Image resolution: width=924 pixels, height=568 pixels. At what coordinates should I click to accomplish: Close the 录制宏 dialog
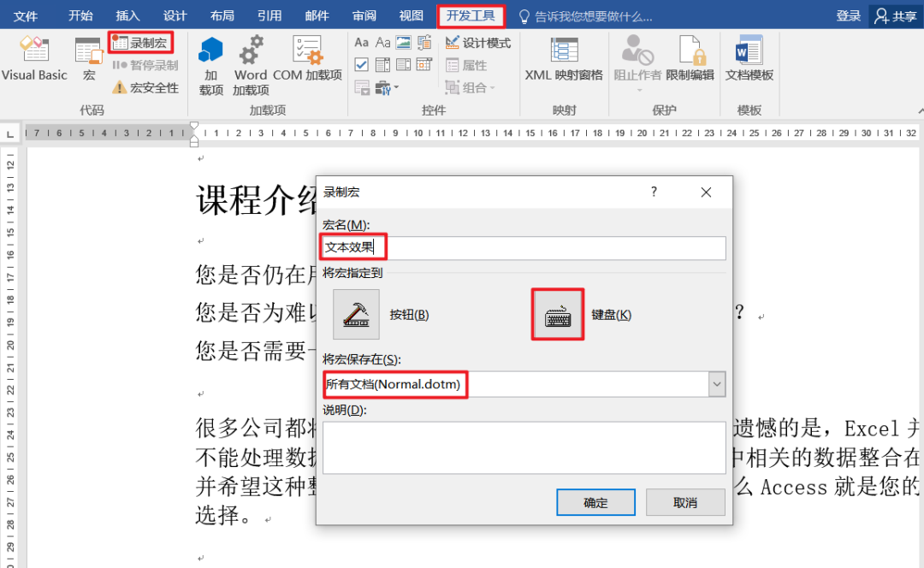click(706, 192)
